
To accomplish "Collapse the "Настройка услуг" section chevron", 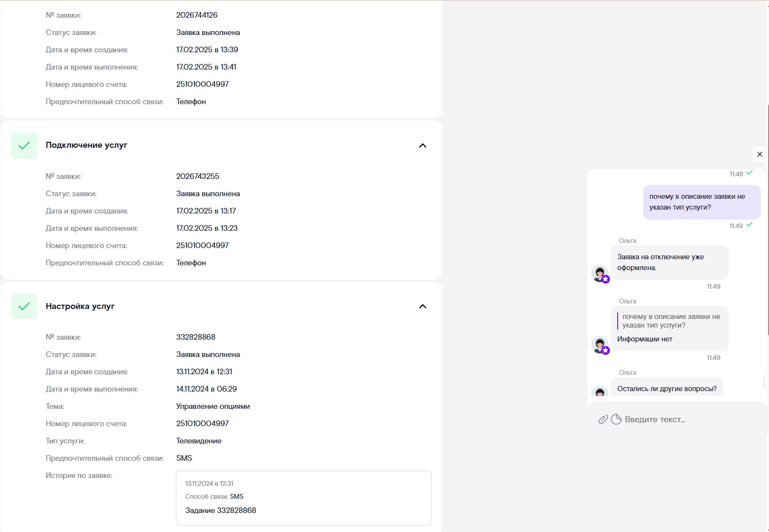I will coord(423,306).
